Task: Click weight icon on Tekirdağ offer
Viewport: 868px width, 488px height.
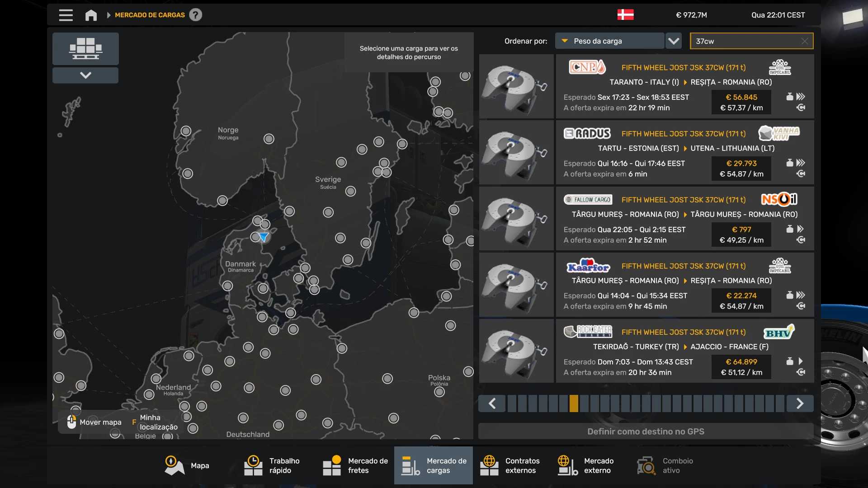Action: [x=789, y=361]
